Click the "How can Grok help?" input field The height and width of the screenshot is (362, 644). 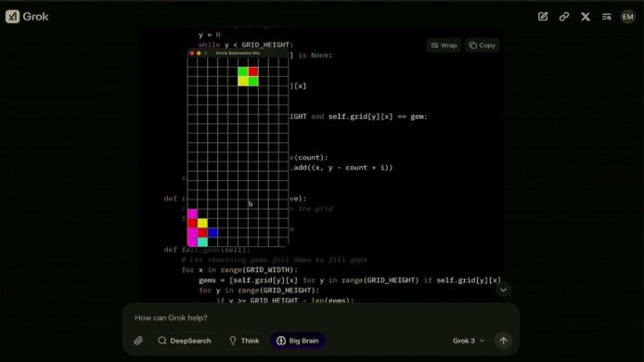320,318
